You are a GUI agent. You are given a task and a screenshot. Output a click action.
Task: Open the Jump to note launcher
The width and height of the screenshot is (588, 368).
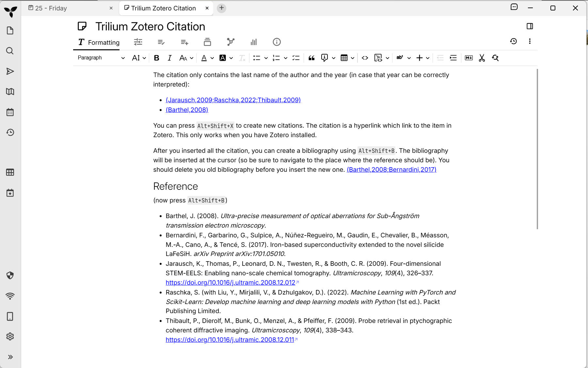coord(10,71)
